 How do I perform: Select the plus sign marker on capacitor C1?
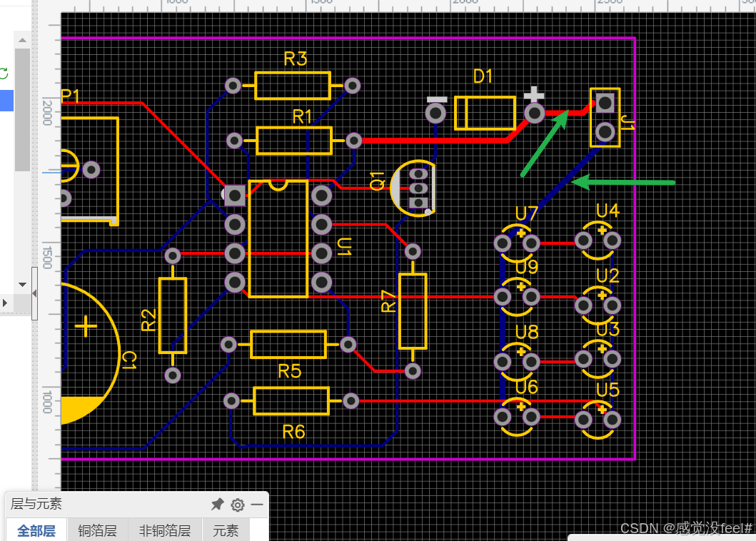(x=86, y=326)
